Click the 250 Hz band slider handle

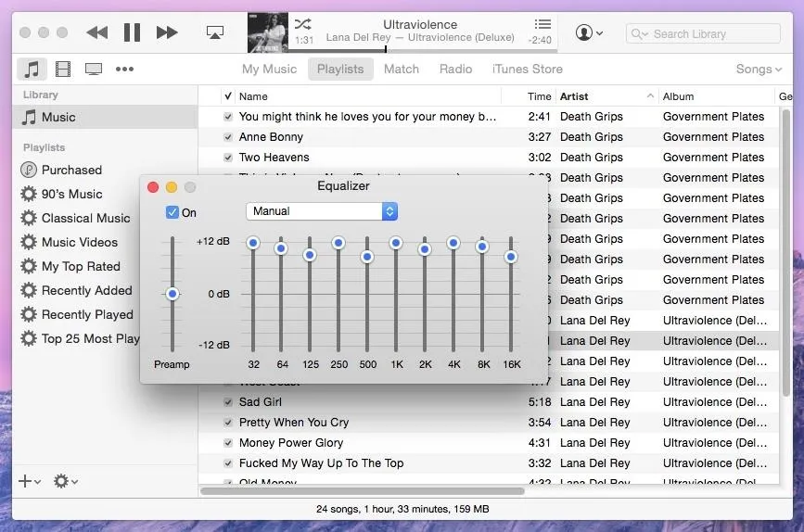point(338,243)
